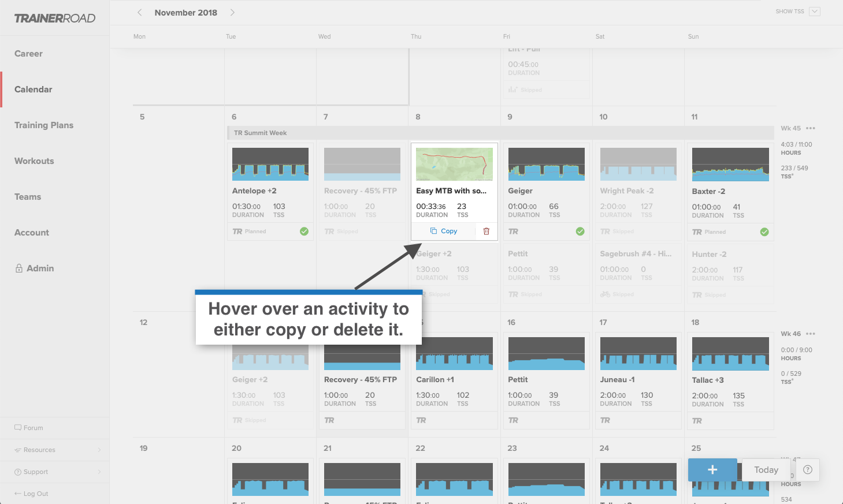Open skipped Wright Peak -2 workout

click(x=638, y=192)
